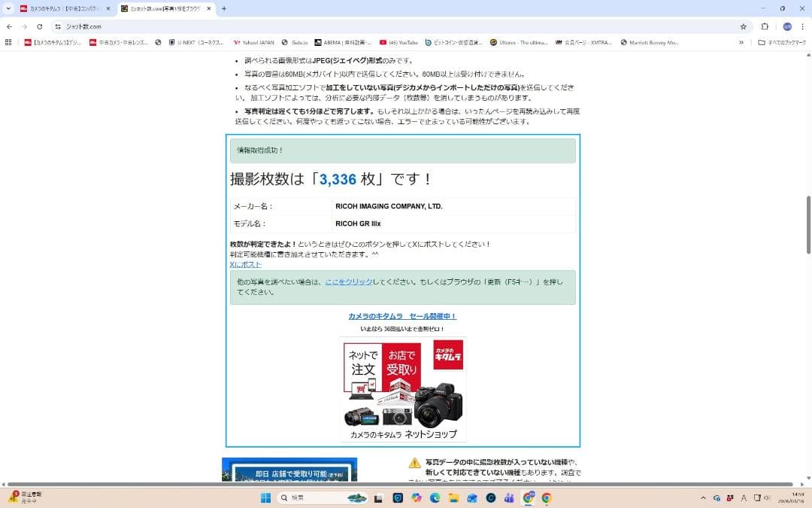The height and width of the screenshot is (508, 812).
Task: Click the 即日 店舗で受取り可能 banner
Action: [289, 470]
